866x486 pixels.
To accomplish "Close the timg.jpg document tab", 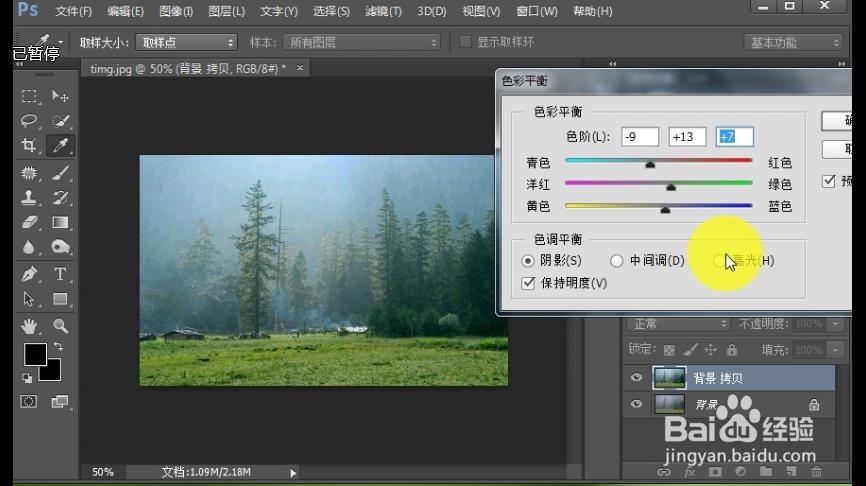I will pyautogui.click(x=300, y=67).
